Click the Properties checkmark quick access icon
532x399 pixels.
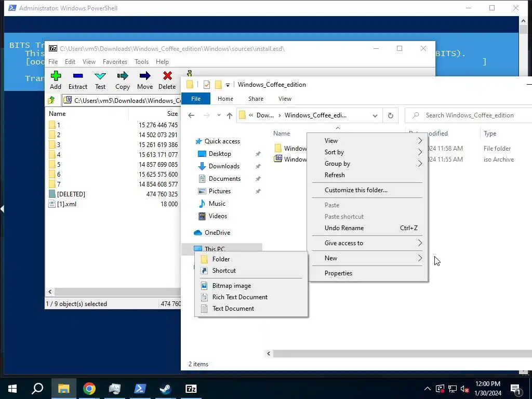tap(207, 85)
